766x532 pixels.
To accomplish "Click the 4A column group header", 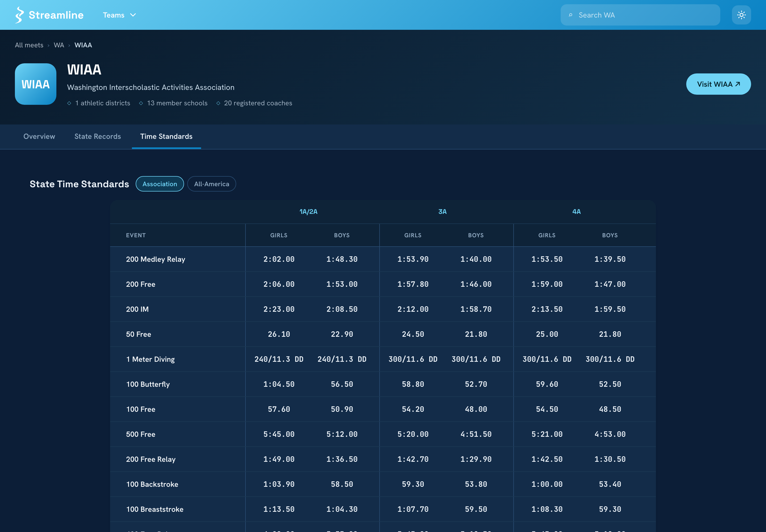I will click(576, 212).
